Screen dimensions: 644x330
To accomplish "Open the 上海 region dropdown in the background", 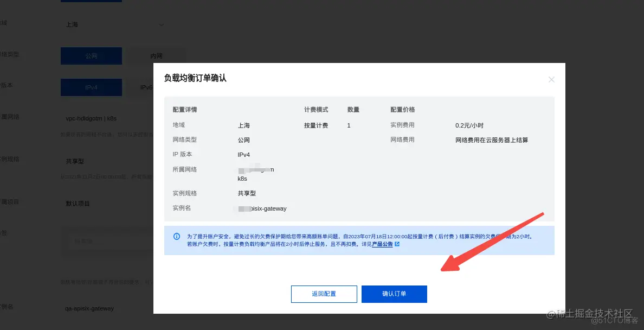I will click(114, 24).
